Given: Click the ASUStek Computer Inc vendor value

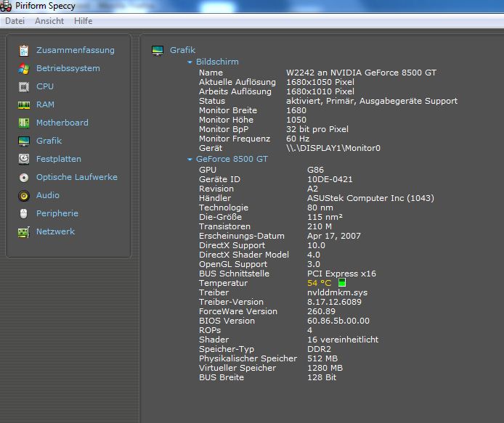Looking at the screenshot, I should [370, 198].
